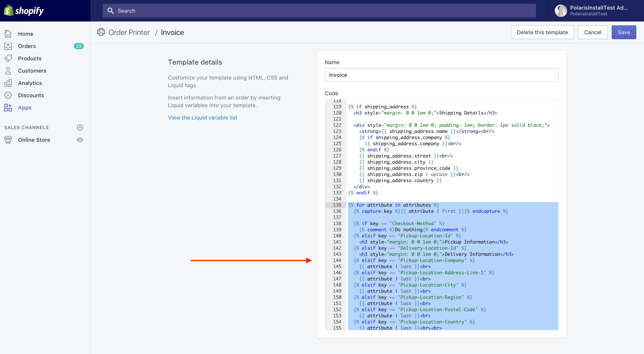Click the Analytics bar chart icon
The height and width of the screenshot is (354, 644).
coord(8,83)
